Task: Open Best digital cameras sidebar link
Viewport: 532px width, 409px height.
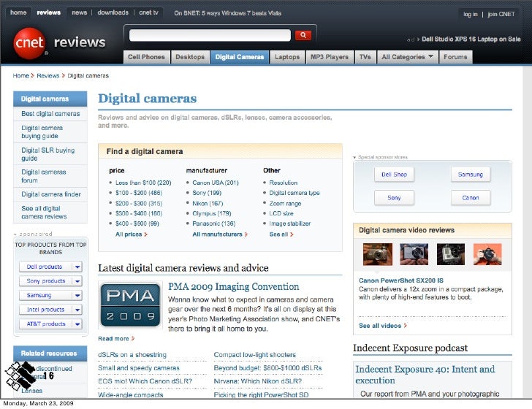Action: click(50, 114)
